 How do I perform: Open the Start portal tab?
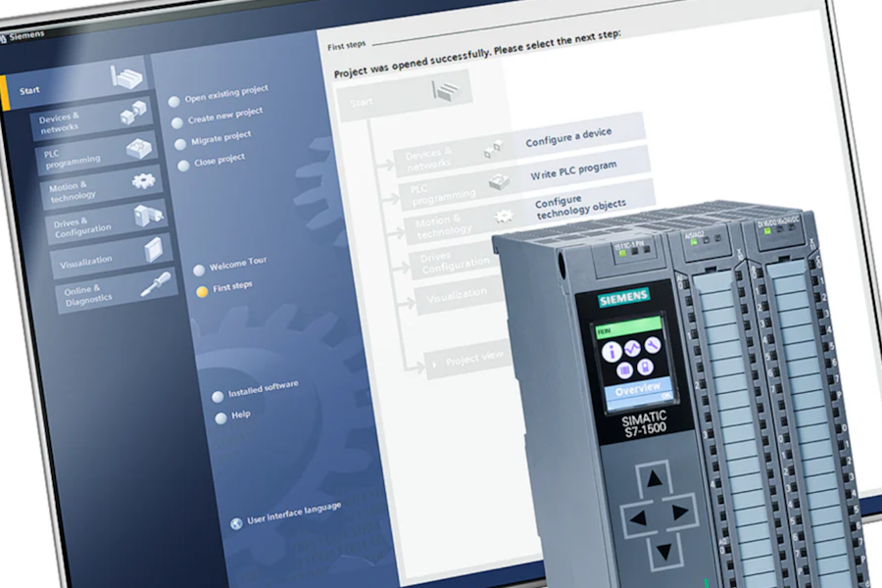pos(29,90)
